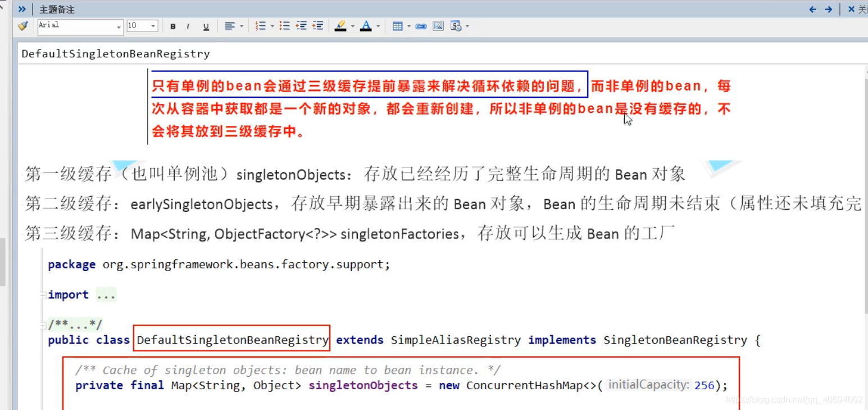Click the package org.springframework.beans.factory.support line

point(219,264)
